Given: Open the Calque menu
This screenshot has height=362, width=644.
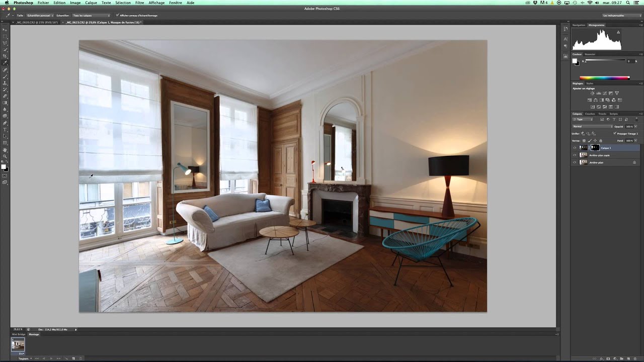Looking at the screenshot, I should (91, 3).
